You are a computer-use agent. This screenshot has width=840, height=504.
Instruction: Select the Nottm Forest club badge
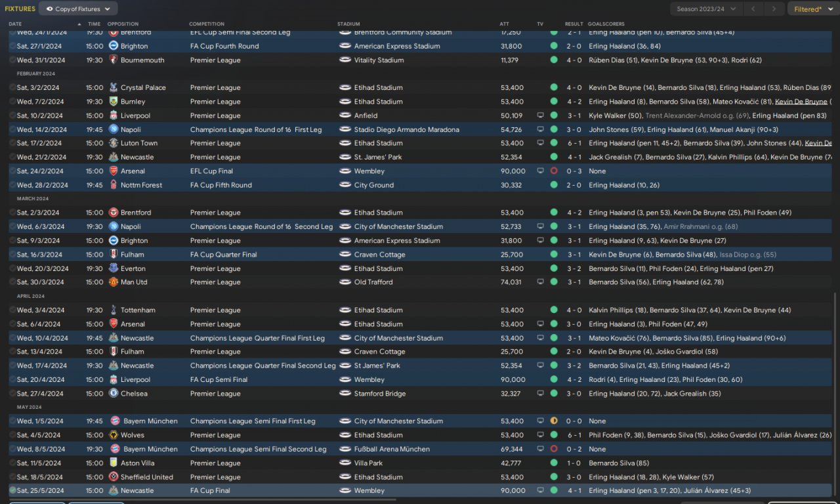[x=114, y=185]
